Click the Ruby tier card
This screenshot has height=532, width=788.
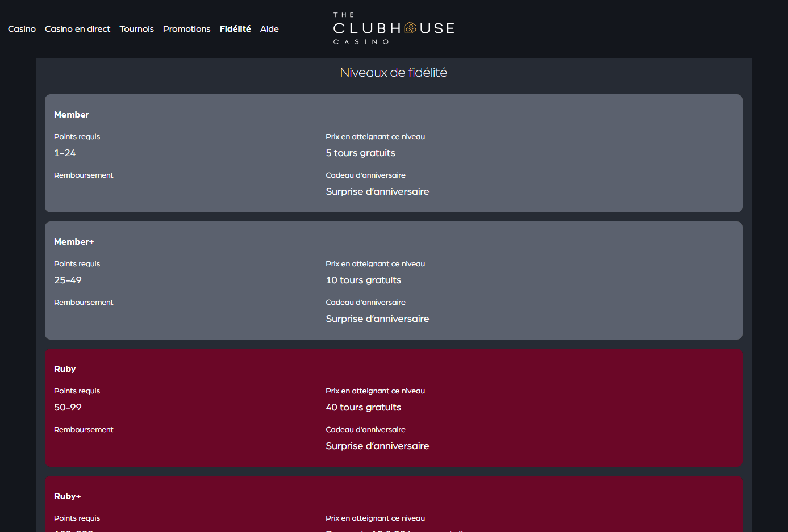point(394,408)
